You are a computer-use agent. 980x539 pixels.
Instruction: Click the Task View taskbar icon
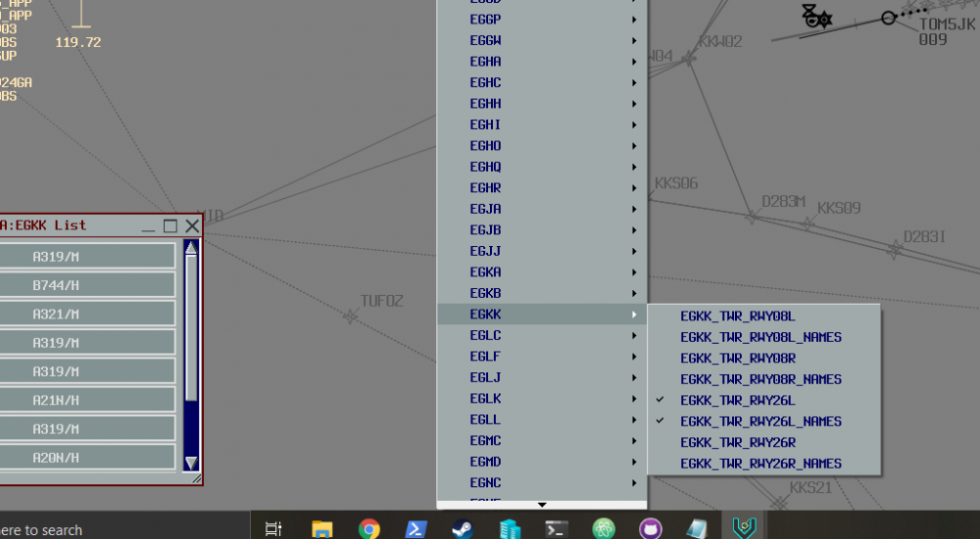pyautogui.click(x=274, y=529)
